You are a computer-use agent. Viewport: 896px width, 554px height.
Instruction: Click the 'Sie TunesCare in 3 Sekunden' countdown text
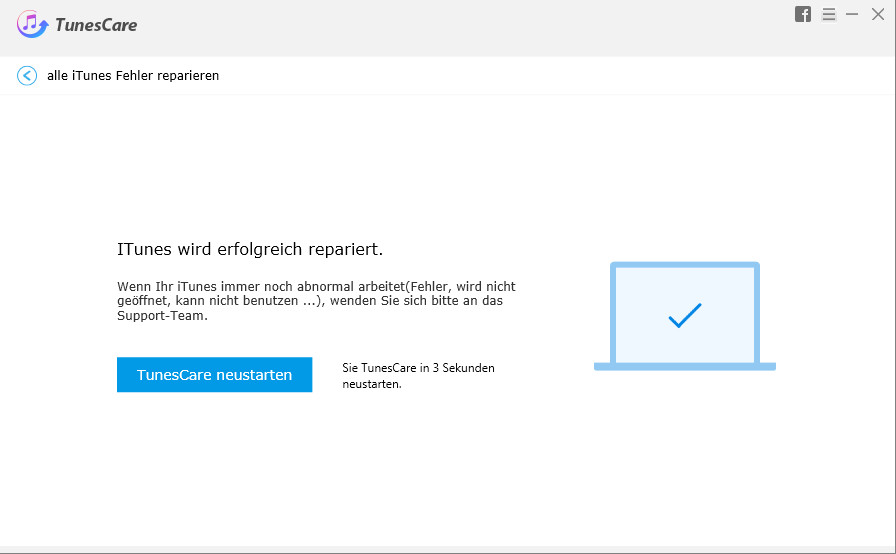tap(418, 376)
